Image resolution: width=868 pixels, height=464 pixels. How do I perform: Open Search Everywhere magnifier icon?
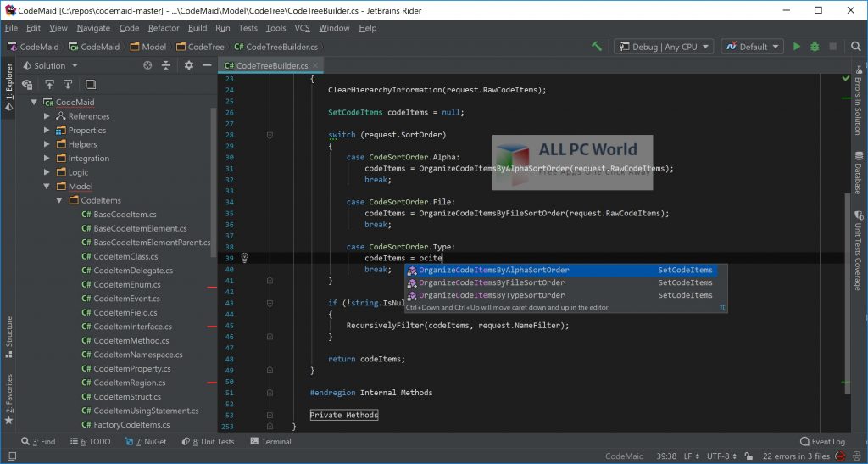click(856, 47)
